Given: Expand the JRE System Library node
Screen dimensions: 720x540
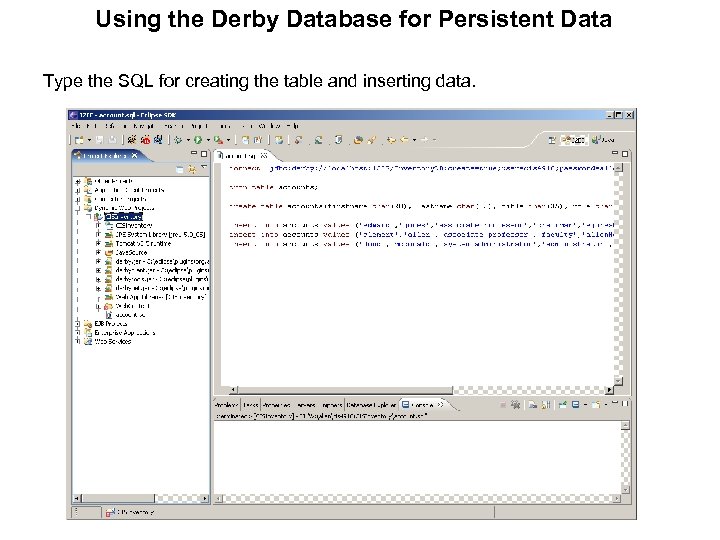Looking at the screenshot, I should point(98,234).
